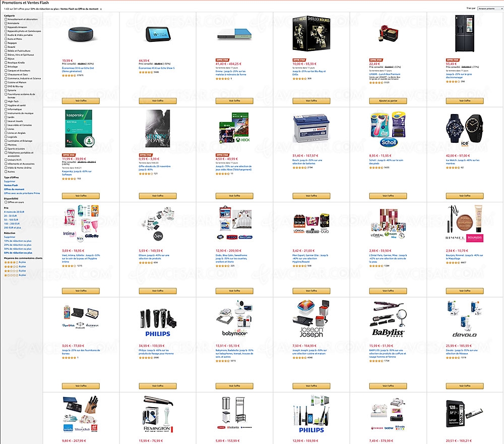504x444 pixels.
Task: Open the UMAMI - Lunch Box Premium link
Action: [x=385, y=74]
